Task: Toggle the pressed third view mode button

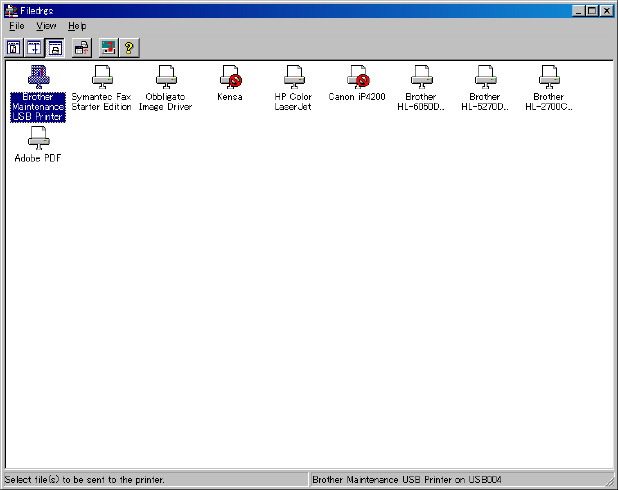Action: [x=55, y=47]
